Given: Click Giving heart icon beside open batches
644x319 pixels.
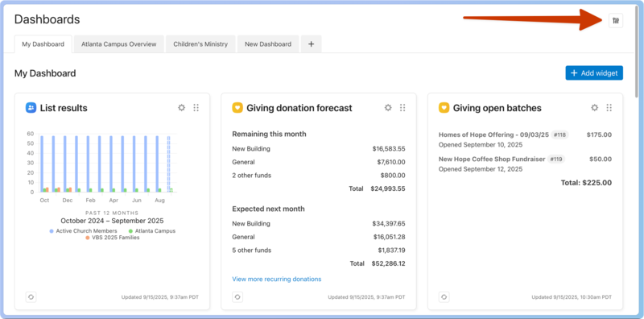Looking at the screenshot, I should tap(444, 108).
